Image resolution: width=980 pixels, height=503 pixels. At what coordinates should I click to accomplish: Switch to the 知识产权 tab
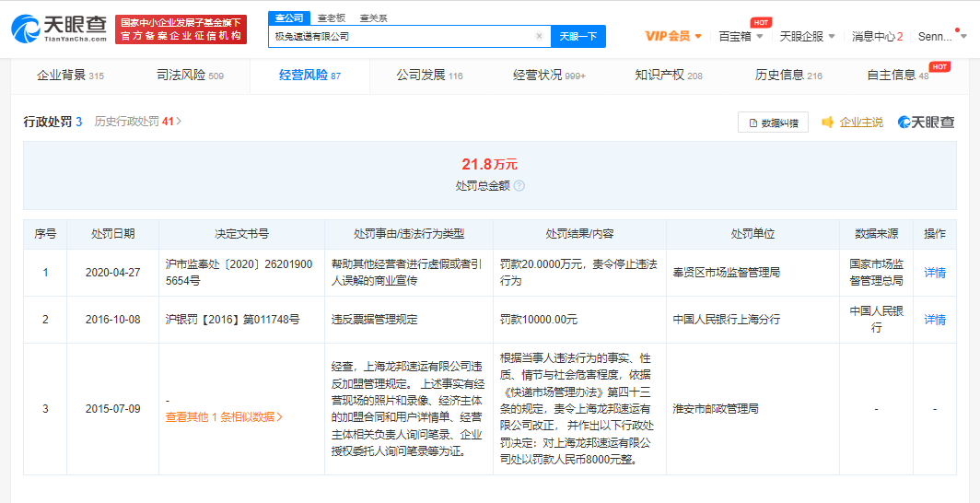coord(669,76)
